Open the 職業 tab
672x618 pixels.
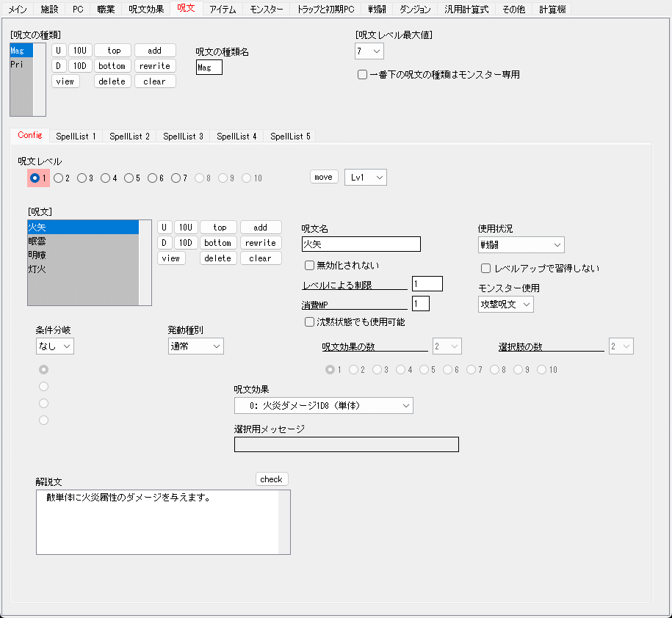[106, 9]
